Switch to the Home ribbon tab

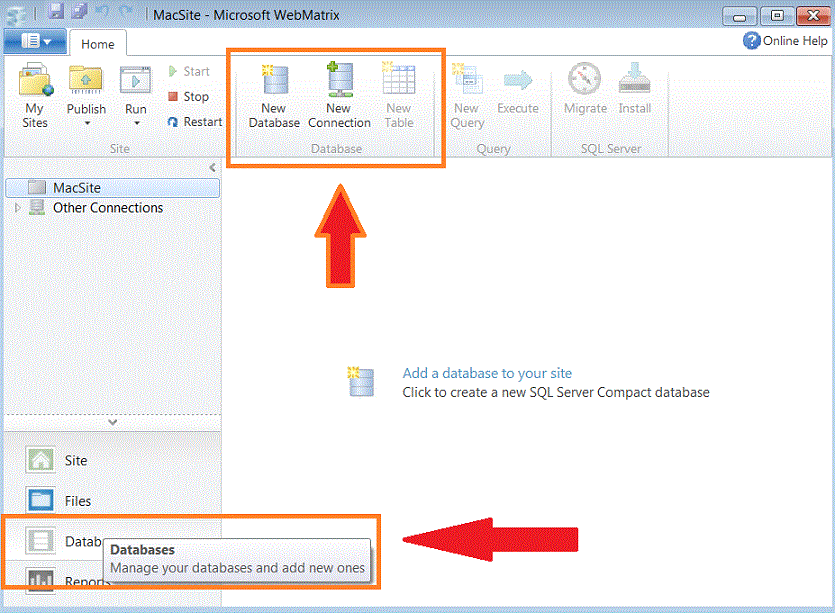click(x=98, y=44)
